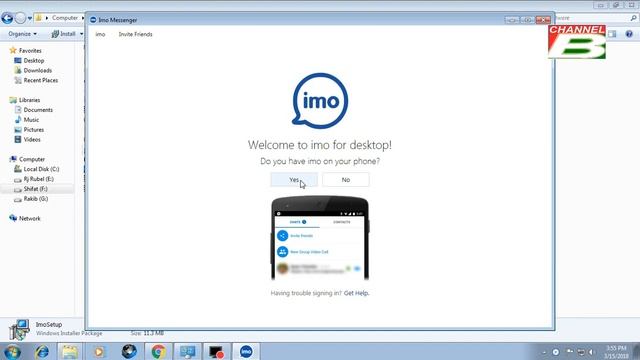Click the screen recorder taskbar icon

(x=216, y=351)
